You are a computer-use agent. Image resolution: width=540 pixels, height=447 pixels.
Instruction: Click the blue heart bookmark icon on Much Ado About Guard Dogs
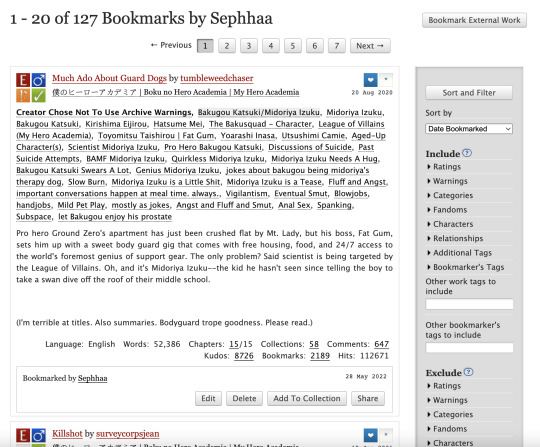coord(371,80)
